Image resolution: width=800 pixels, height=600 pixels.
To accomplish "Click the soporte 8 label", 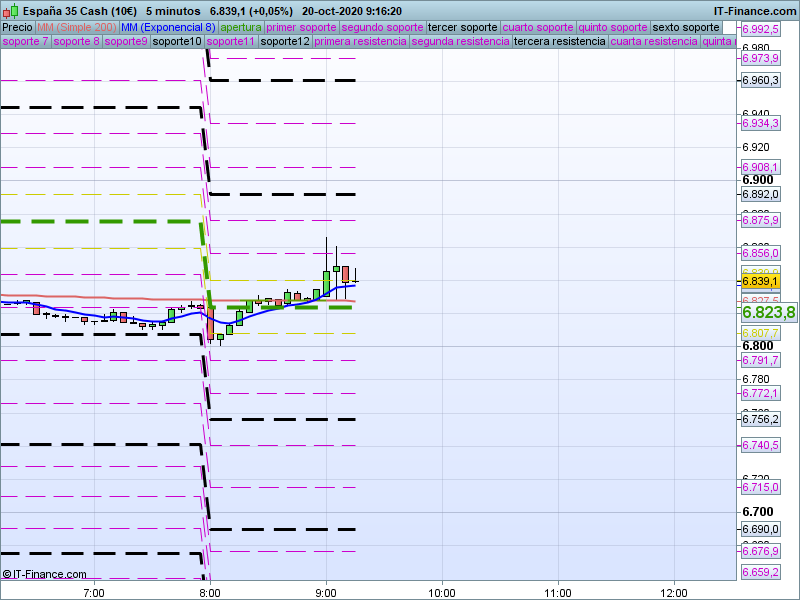I will [76, 41].
